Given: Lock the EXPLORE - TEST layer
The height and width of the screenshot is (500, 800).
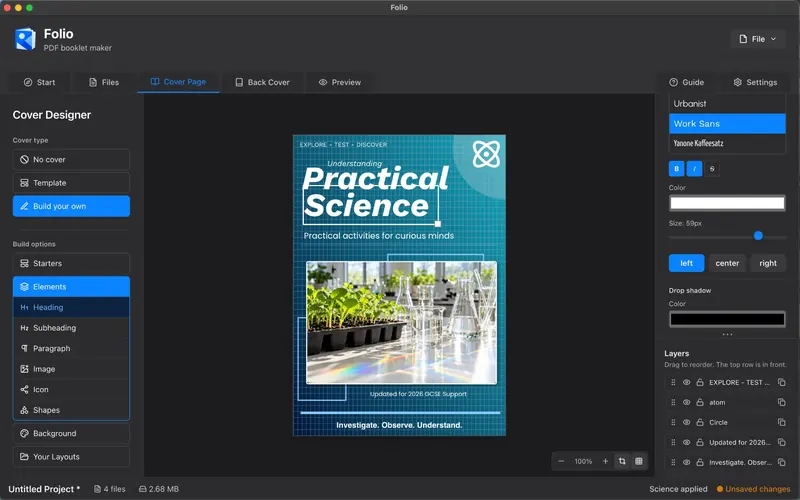Looking at the screenshot, I should (700, 382).
